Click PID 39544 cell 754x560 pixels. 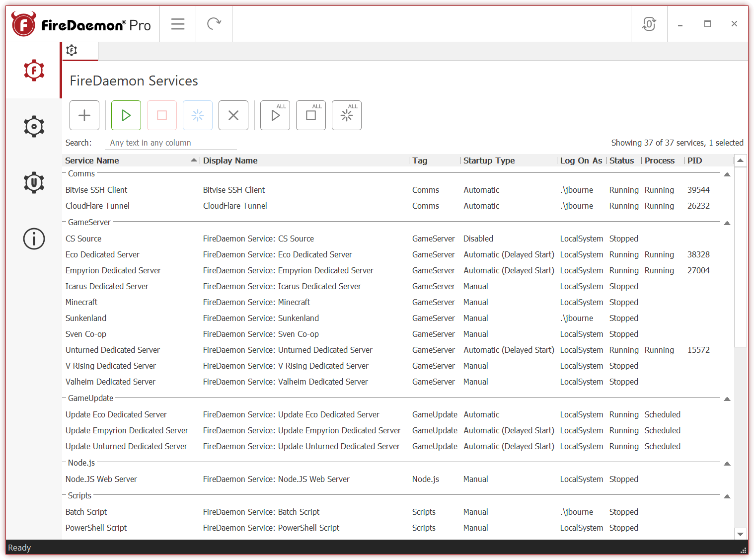point(698,190)
